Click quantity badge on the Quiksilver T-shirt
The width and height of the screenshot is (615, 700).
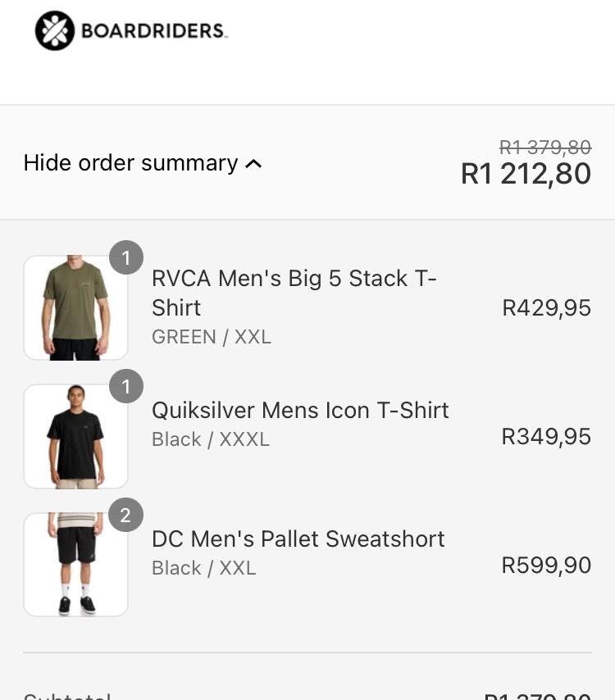[x=126, y=387]
